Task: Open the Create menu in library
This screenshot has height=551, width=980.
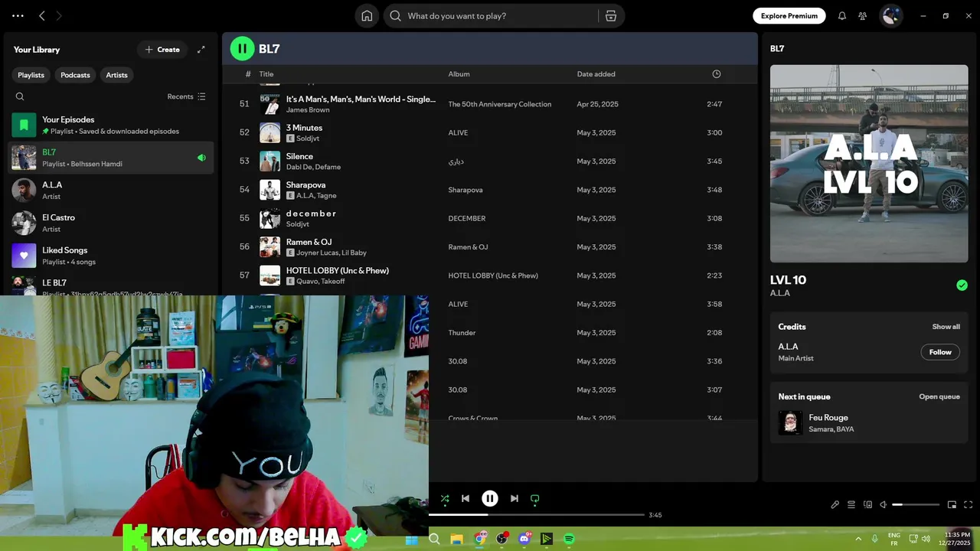Action: 162,50
